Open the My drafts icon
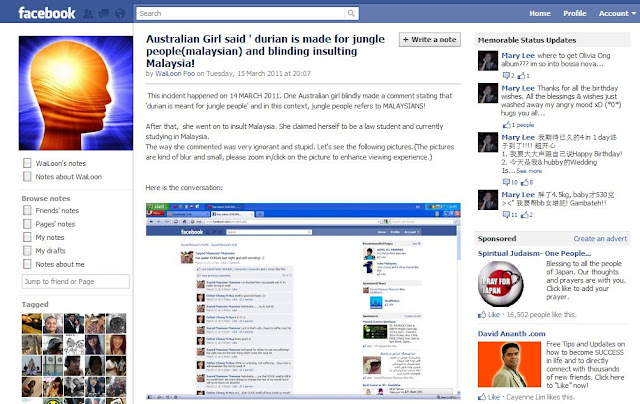640x404 pixels. pos(27,251)
